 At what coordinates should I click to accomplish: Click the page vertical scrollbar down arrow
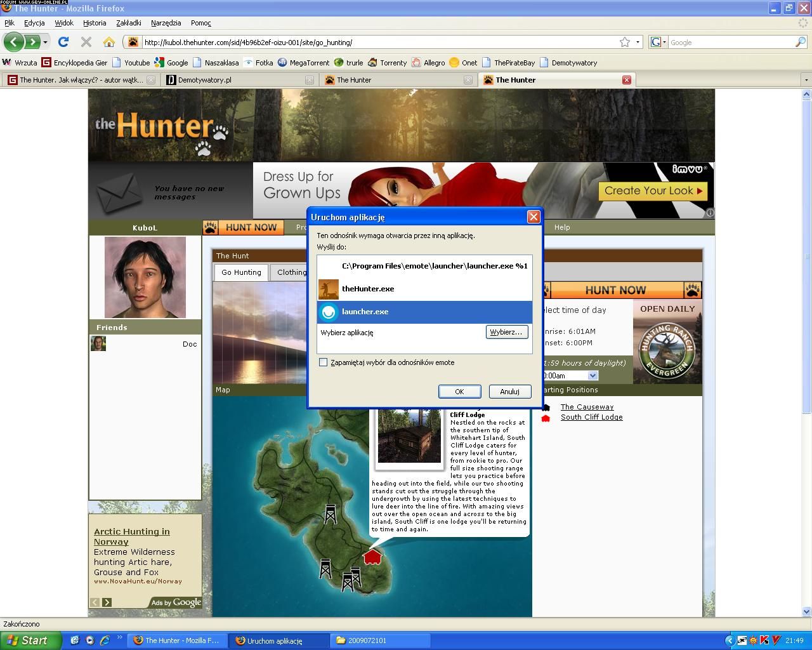coord(806,611)
